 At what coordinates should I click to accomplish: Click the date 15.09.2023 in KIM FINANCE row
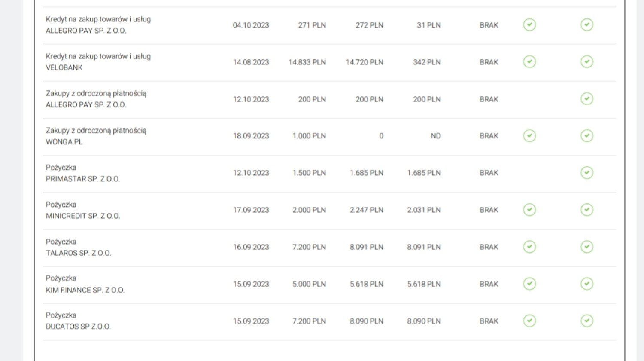tap(251, 284)
